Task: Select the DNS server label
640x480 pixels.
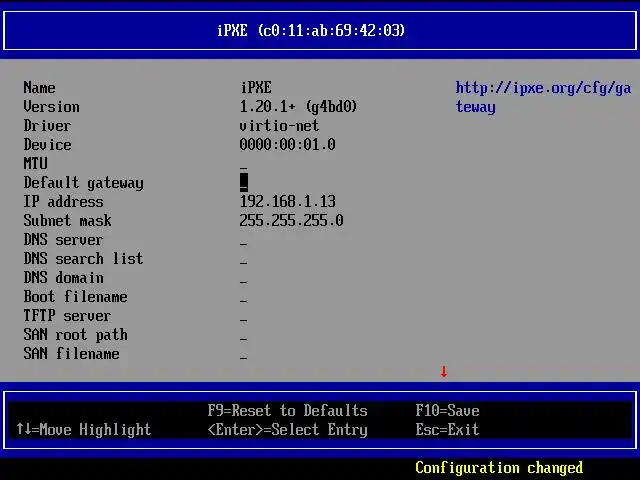Action: pyautogui.click(x=63, y=240)
